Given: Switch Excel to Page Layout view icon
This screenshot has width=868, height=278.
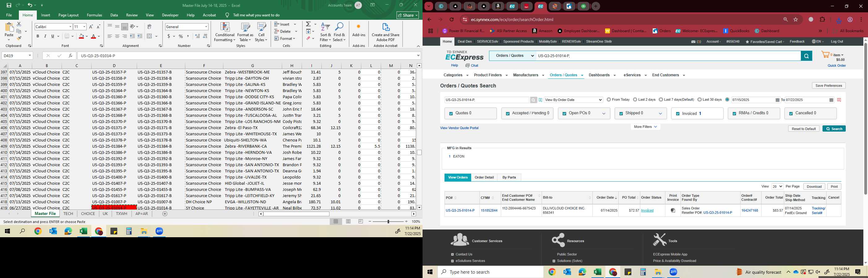Looking at the screenshot, I should [348, 221].
